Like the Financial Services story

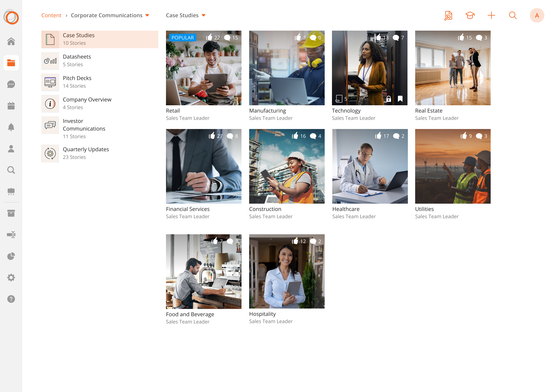point(212,136)
